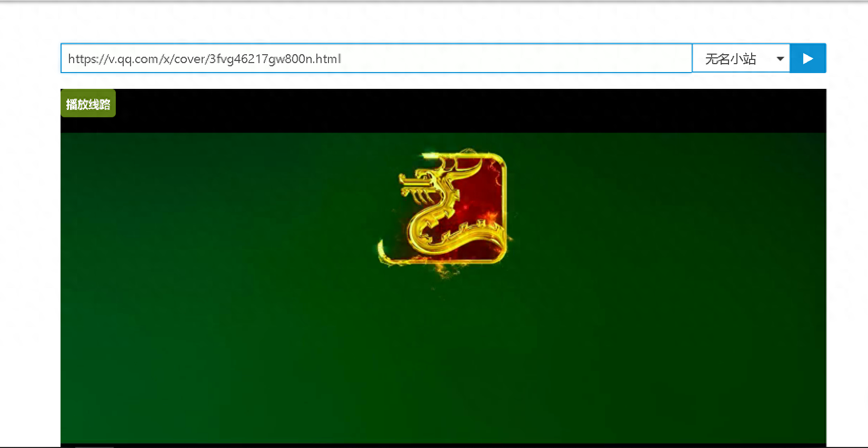The width and height of the screenshot is (868, 448).
Task: Open the 无名小站 source dropdown
Action: [x=741, y=58]
